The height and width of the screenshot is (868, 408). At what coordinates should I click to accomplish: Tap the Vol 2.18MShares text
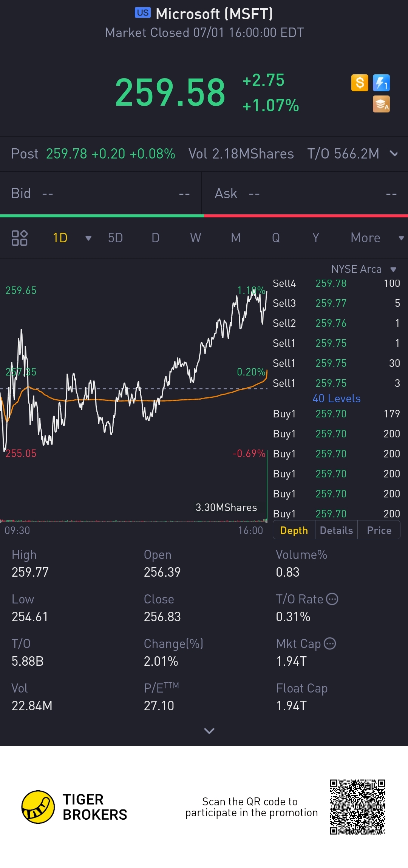241,154
